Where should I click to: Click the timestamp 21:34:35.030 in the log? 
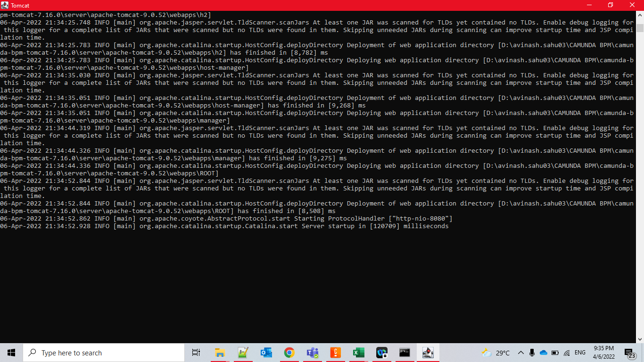pos(68,75)
